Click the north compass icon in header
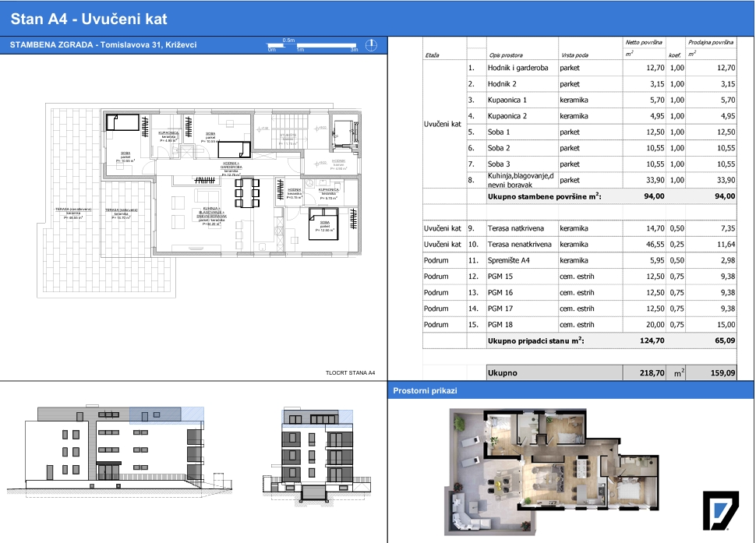The height and width of the screenshot is (543, 756). pyautogui.click(x=371, y=45)
